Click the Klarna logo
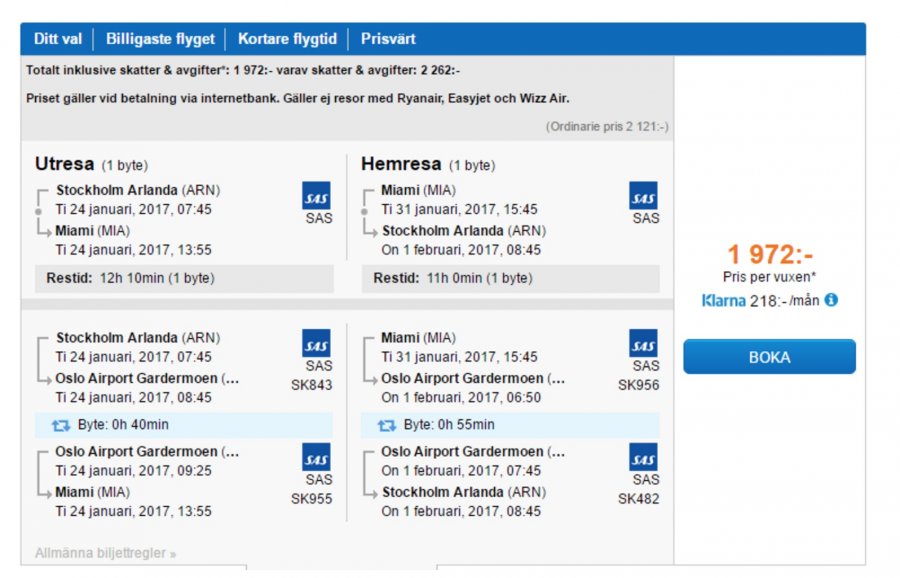Viewport: 900px width, 578px height. pos(722,300)
